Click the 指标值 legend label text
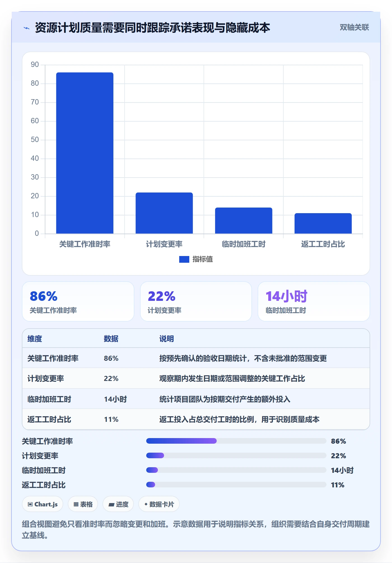 [x=203, y=259]
